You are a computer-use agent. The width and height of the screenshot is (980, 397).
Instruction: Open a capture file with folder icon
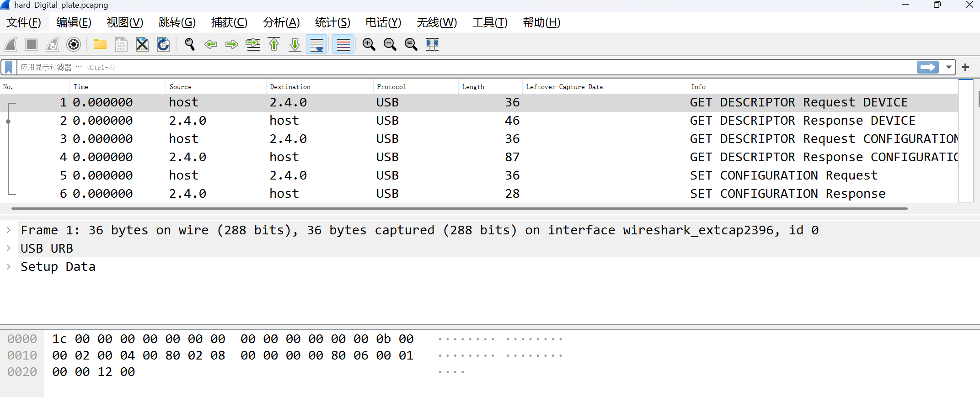[100, 44]
